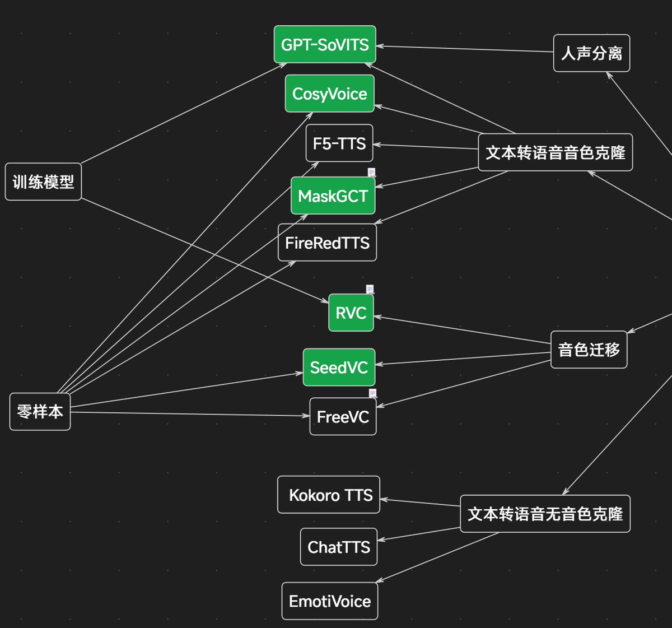Click the 训练模型 node
The height and width of the screenshot is (628, 672).
point(43,182)
